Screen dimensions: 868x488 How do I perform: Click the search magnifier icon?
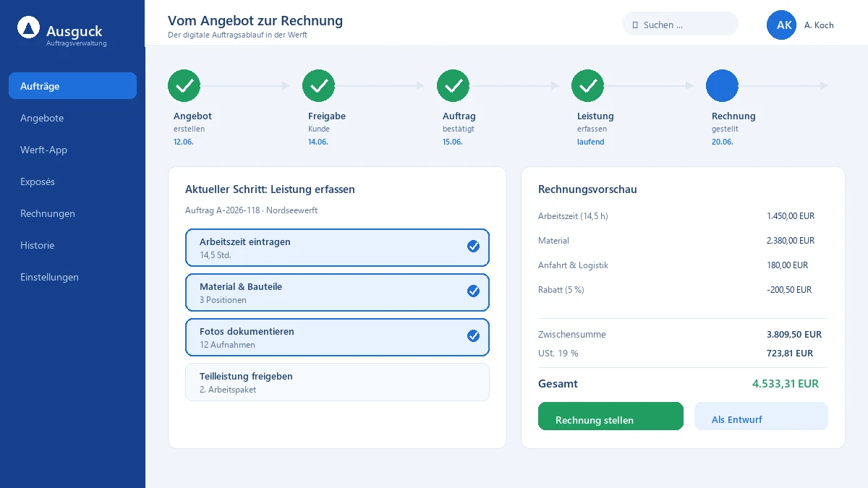[x=635, y=25]
